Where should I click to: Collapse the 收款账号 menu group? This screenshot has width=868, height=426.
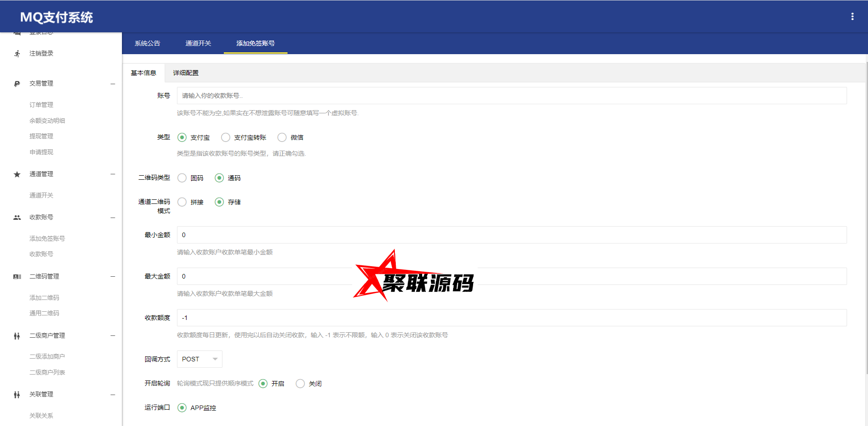point(113,218)
